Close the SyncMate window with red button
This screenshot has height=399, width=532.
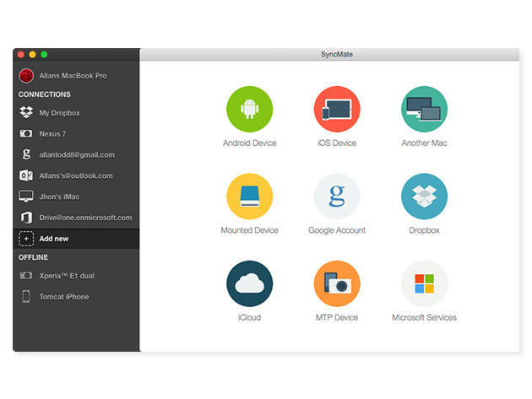pos(21,54)
